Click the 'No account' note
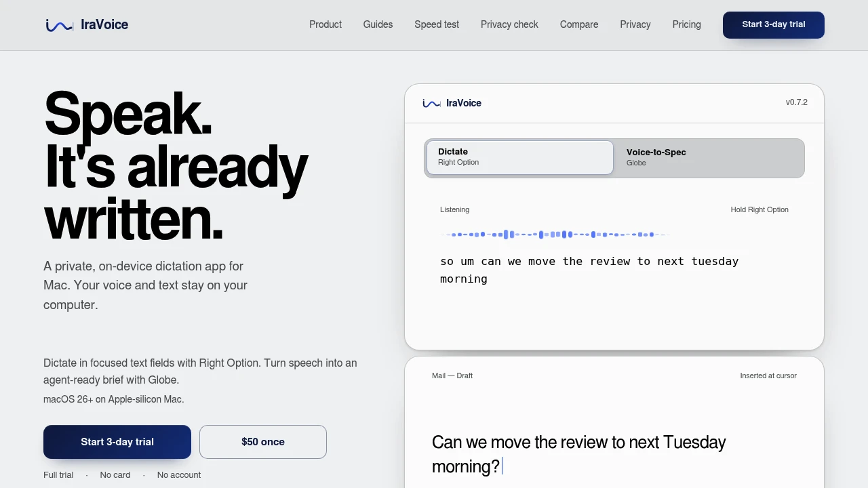Screen dimensions: 868x488 click(179, 475)
